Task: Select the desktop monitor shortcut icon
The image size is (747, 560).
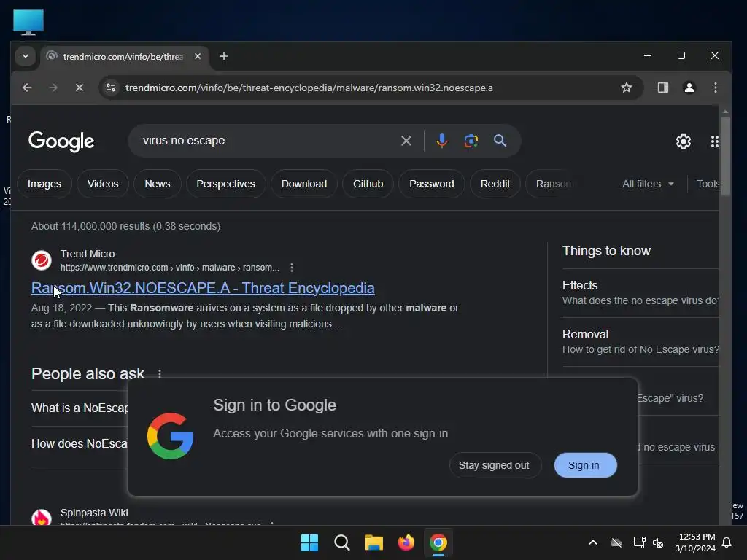Action: [x=28, y=22]
